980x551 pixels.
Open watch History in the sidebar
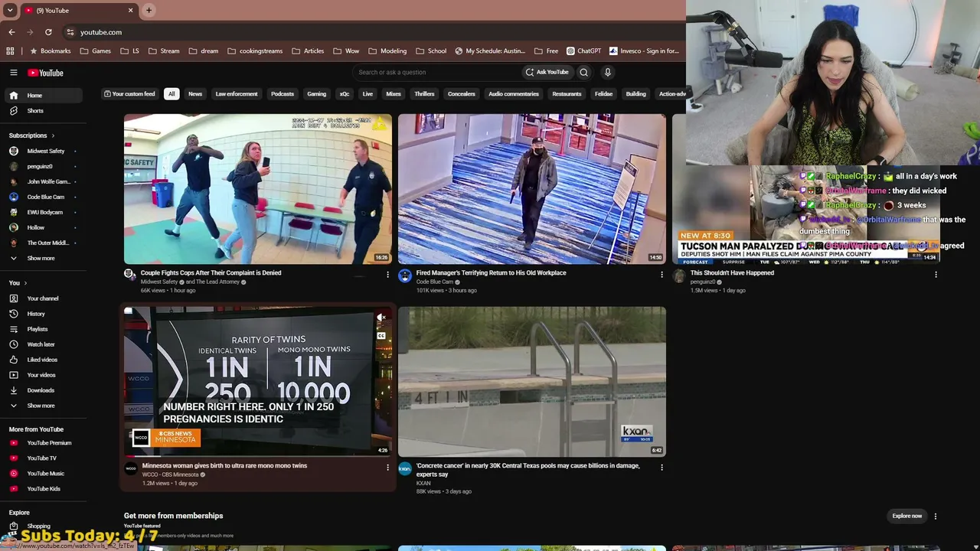tap(42, 314)
